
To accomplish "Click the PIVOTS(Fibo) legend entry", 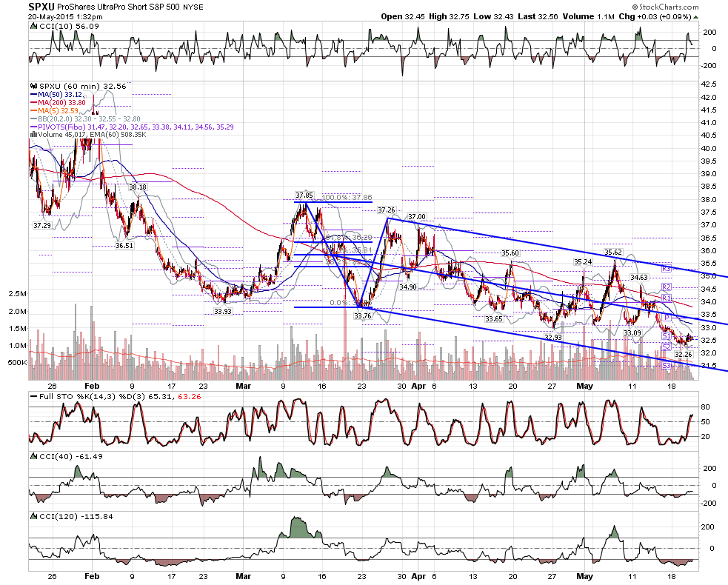I will [x=132, y=127].
